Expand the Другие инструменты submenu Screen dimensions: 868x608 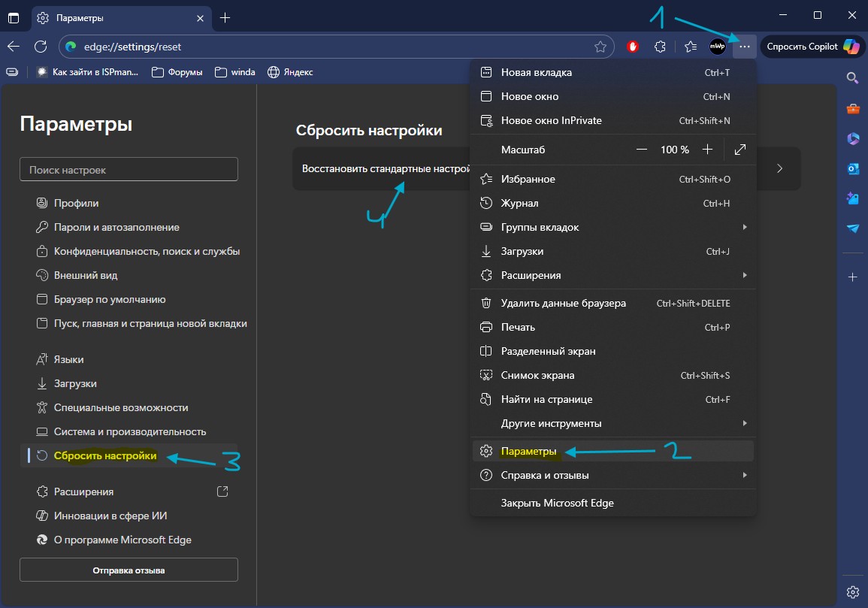click(612, 423)
